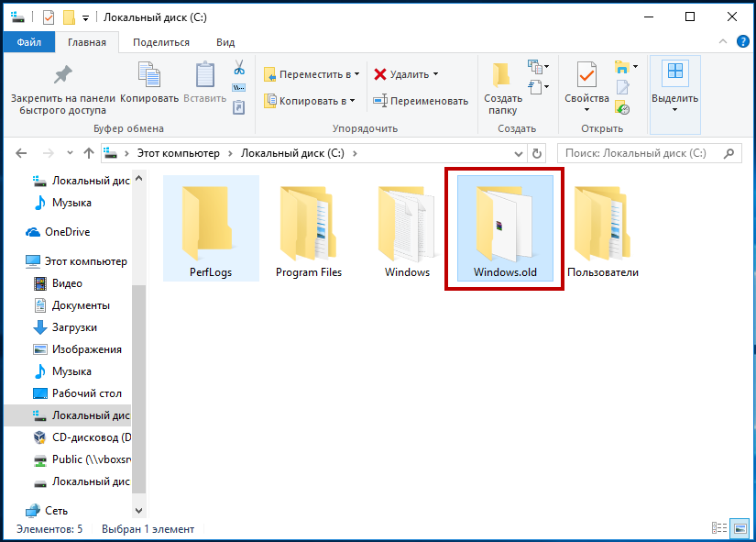The width and height of the screenshot is (756, 542).
Task: Click the Paste shortcut icon
Action: [238, 106]
